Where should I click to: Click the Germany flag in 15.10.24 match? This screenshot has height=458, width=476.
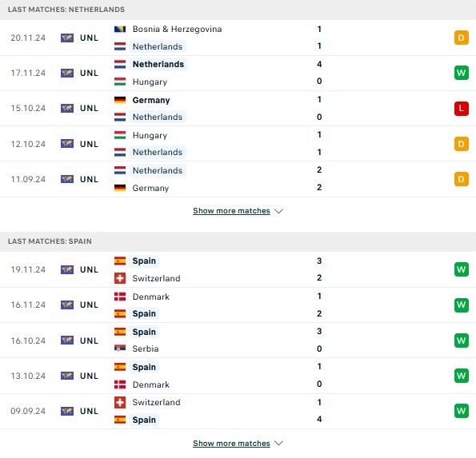[x=120, y=100]
